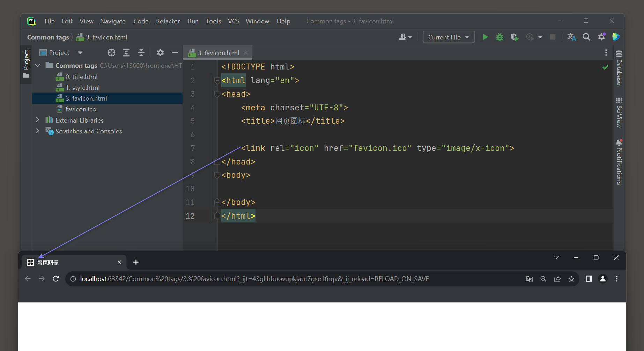
Task: Open browser tab search chevron
Action: 556,258
